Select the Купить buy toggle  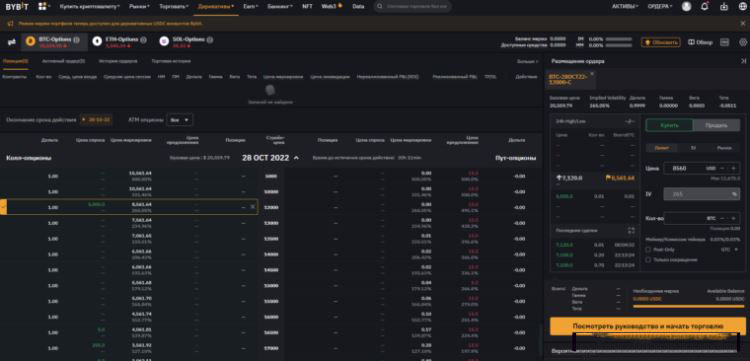coord(669,125)
